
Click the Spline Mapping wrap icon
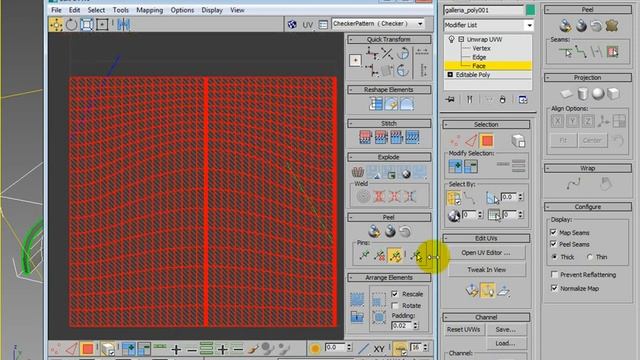573,184
